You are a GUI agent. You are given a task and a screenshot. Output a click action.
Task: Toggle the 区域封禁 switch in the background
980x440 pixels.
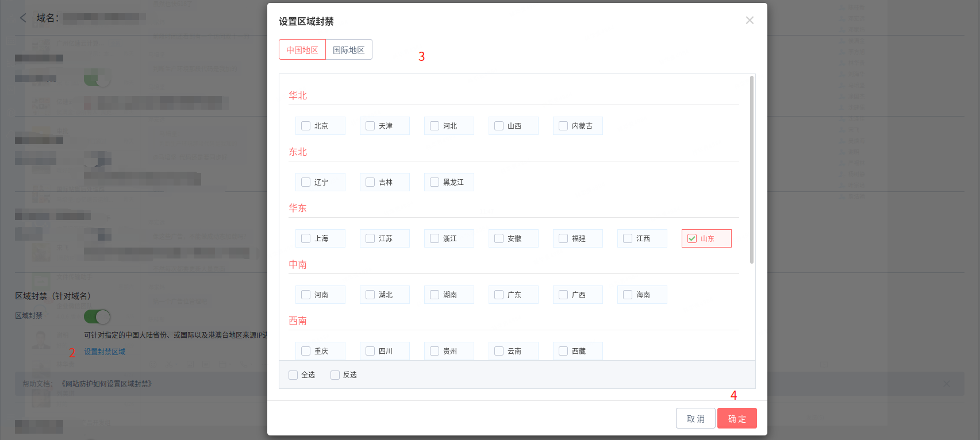tap(97, 317)
